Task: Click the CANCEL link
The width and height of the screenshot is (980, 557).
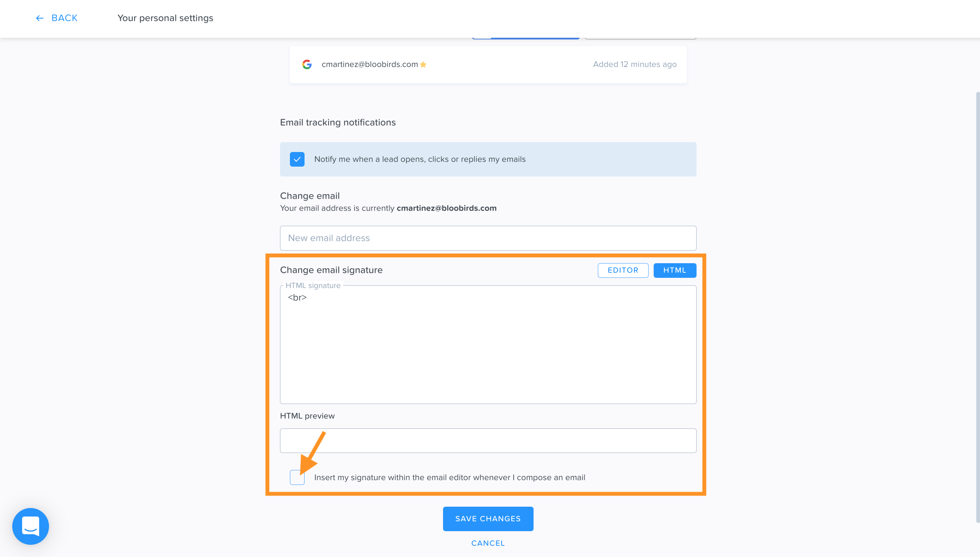Action: (x=488, y=543)
